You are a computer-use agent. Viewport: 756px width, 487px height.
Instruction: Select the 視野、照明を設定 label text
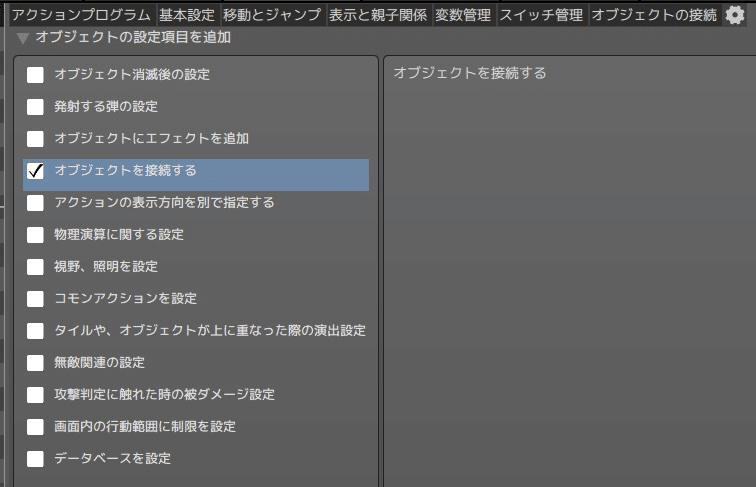(106, 267)
